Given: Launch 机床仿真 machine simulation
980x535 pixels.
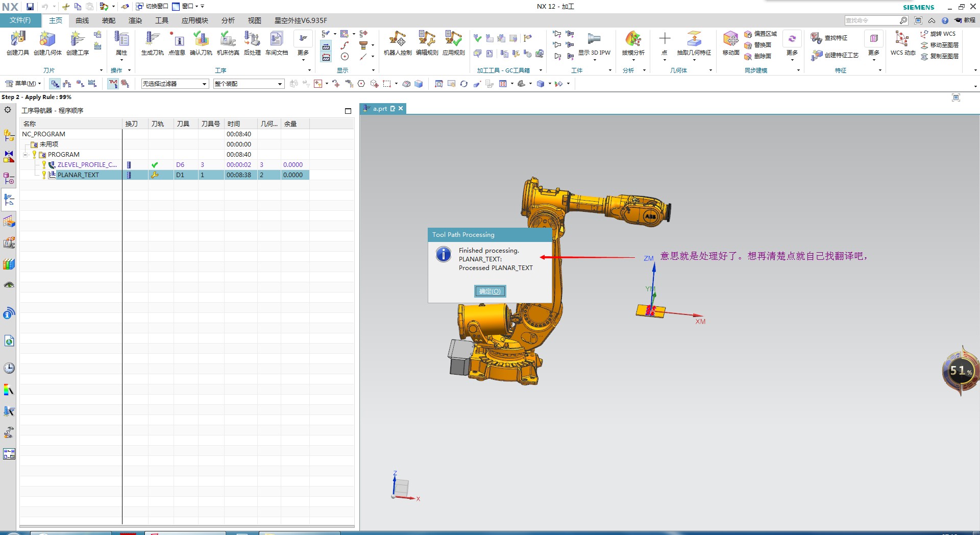Looking at the screenshot, I should coord(228,43).
